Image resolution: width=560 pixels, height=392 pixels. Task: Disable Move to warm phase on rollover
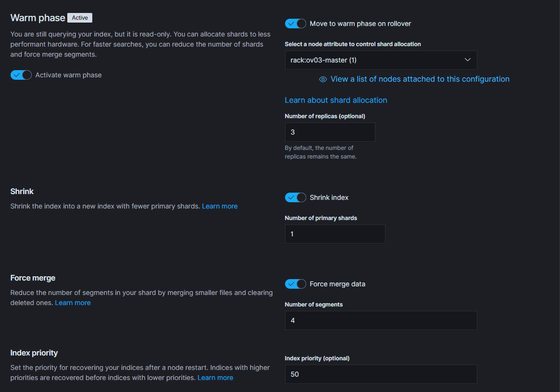tap(295, 24)
